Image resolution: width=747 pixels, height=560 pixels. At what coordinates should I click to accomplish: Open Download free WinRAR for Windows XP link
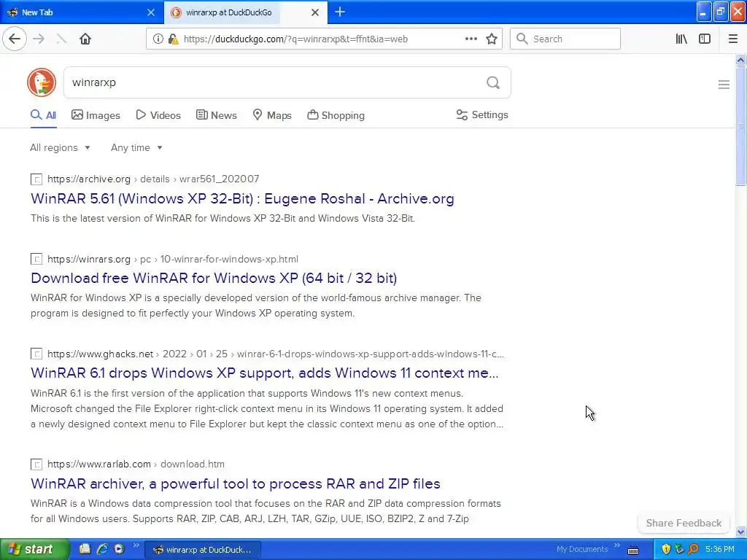[214, 278]
